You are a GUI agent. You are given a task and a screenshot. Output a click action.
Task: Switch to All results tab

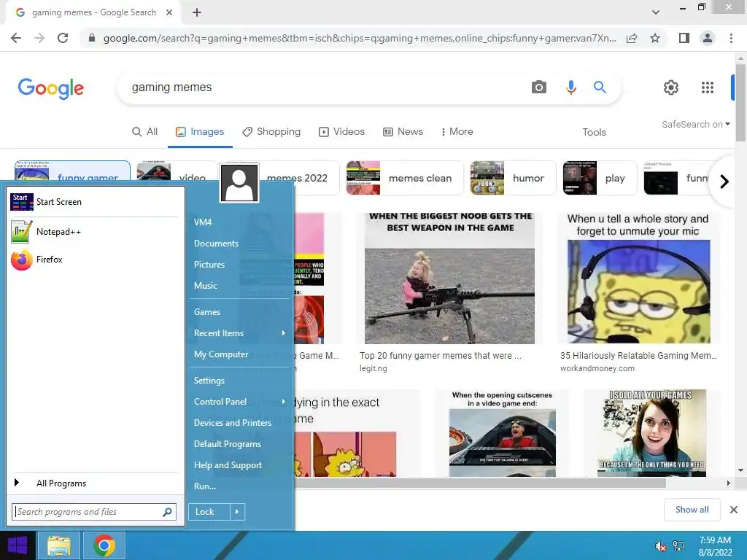[x=145, y=132]
